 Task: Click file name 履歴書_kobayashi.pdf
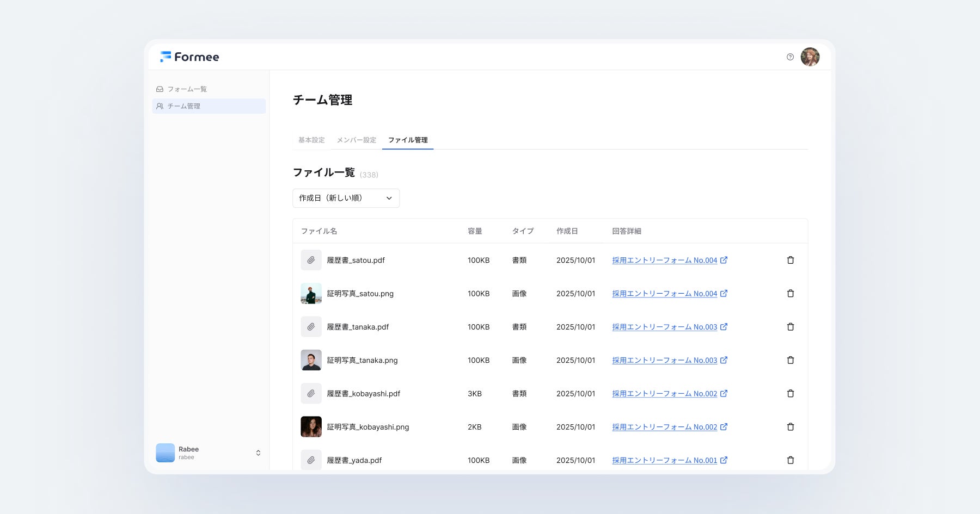pos(363,393)
